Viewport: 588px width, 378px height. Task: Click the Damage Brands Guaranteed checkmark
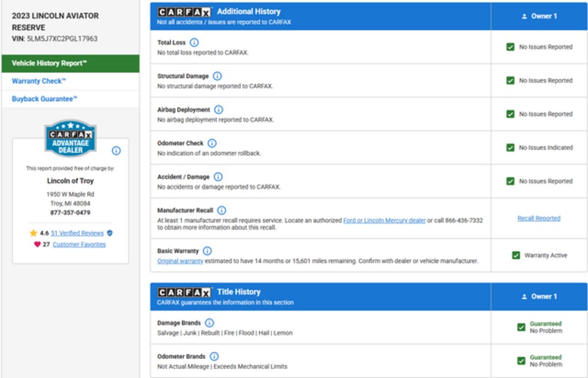click(x=521, y=327)
